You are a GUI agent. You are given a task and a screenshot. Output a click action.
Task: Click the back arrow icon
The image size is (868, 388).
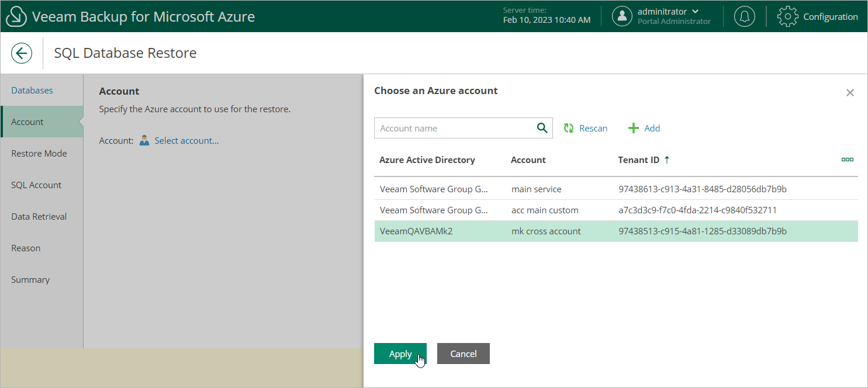[22, 53]
